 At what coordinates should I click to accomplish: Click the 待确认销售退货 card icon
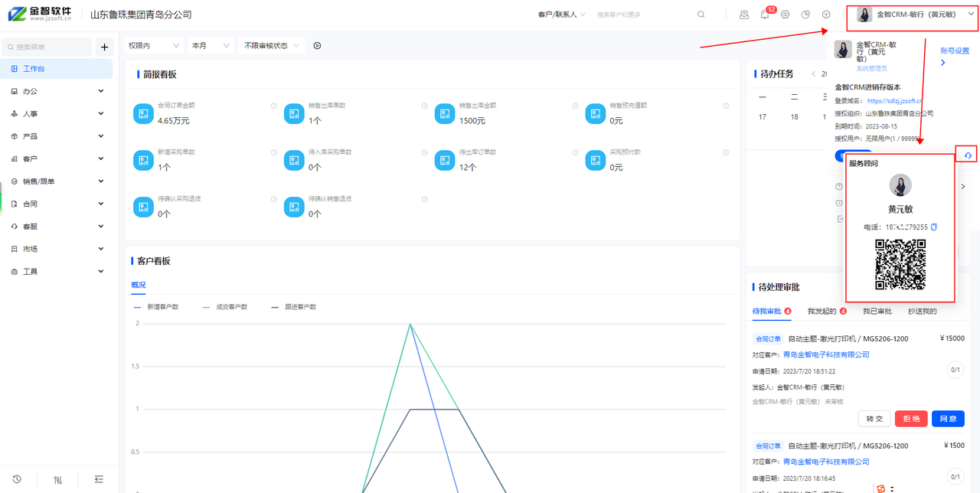(294, 207)
